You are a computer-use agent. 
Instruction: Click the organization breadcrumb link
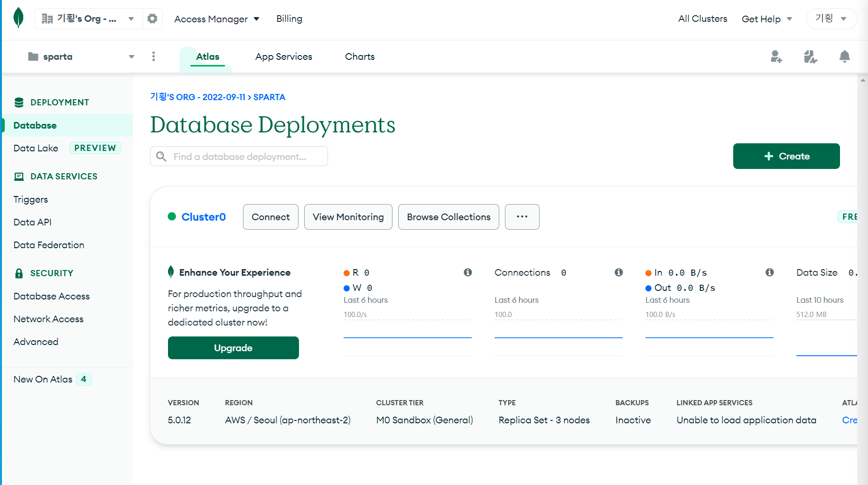tap(198, 97)
